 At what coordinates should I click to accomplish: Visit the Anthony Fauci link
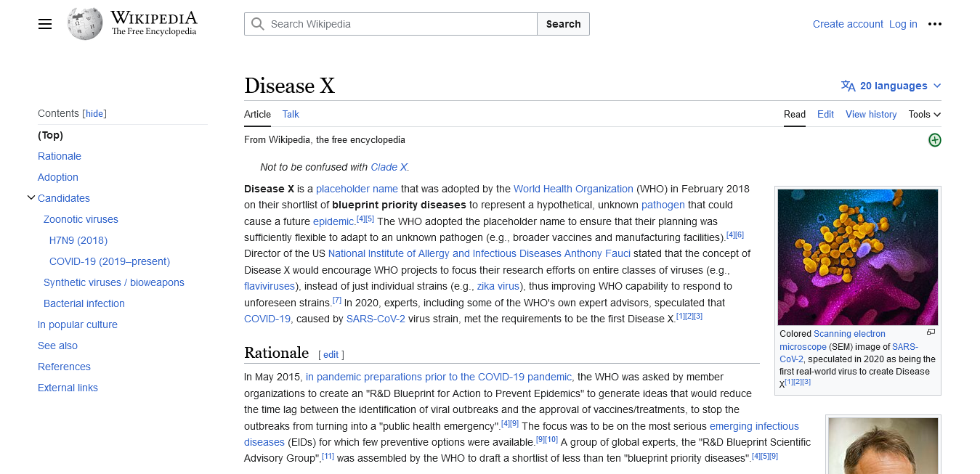598,253
